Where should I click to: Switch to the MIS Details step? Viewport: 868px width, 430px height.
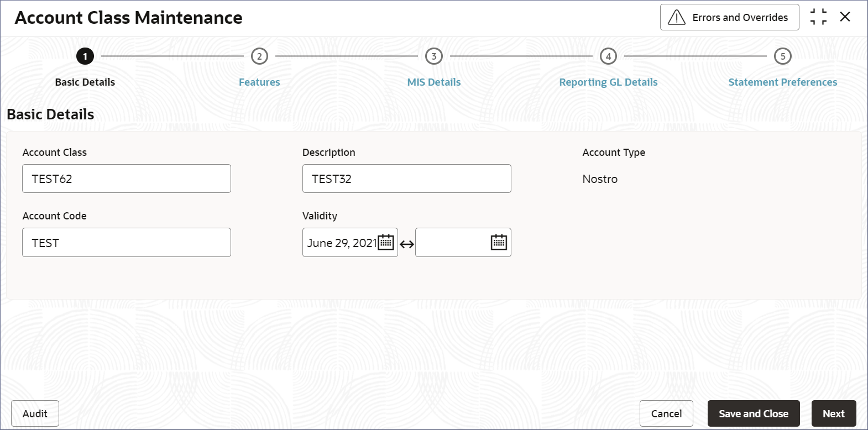[x=434, y=82]
